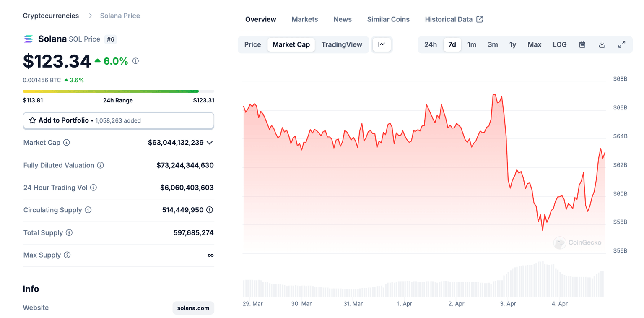Click the Solana logo beside the coin name
Image resolution: width=644 pixels, height=318 pixels.
point(28,39)
